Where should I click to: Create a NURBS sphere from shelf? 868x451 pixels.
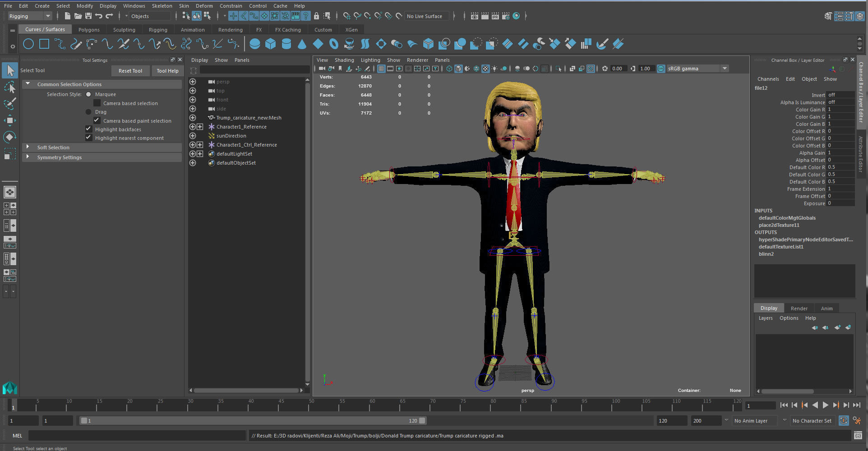pyautogui.click(x=255, y=44)
